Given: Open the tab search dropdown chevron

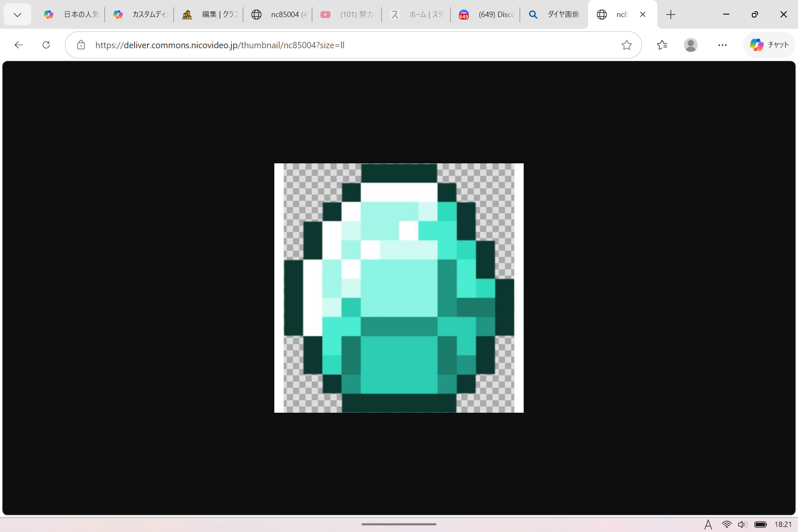Looking at the screenshot, I should pyautogui.click(x=17, y=15).
